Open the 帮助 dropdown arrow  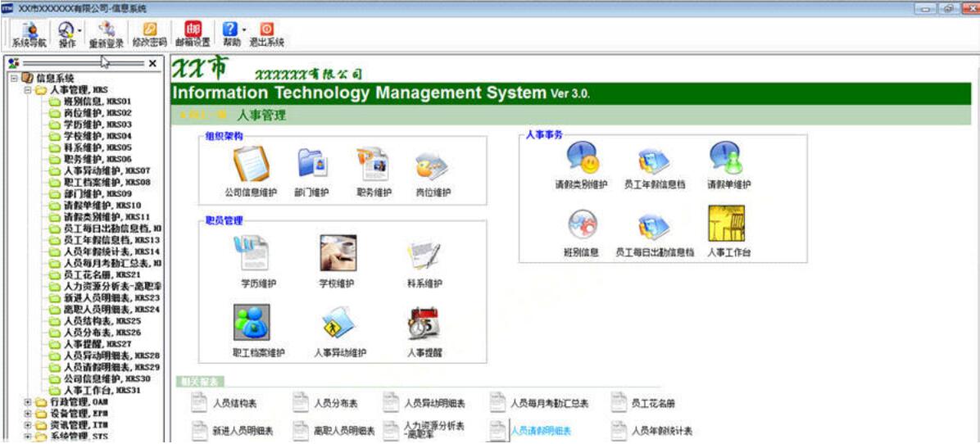(x=243, y=30)
